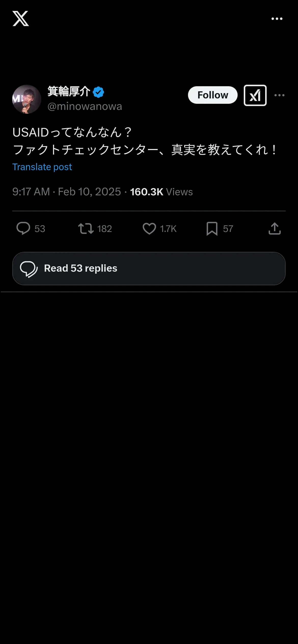Open the @minowanowa handle link
Screen dimensions: 298x644
pos(85,106)
